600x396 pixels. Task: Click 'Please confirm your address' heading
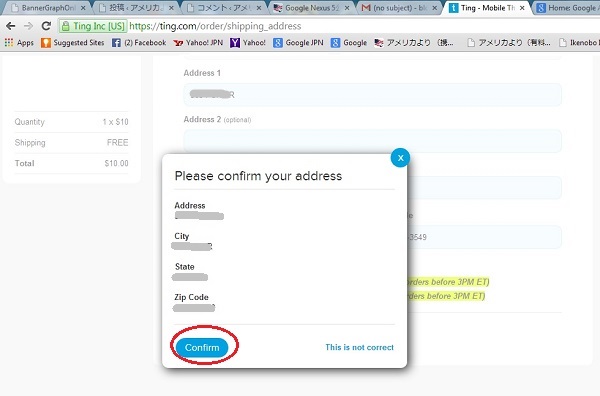click(x=258, y=176)
